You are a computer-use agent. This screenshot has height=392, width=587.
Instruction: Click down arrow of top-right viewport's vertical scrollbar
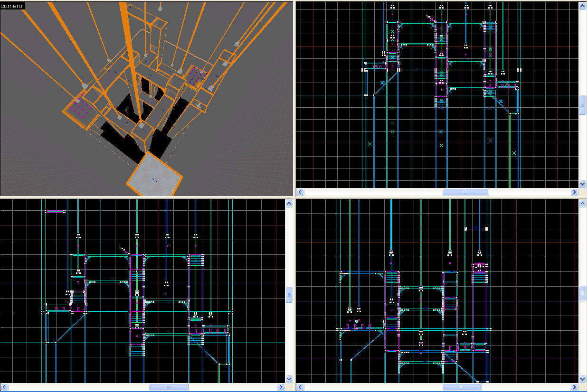pos(583,184)
